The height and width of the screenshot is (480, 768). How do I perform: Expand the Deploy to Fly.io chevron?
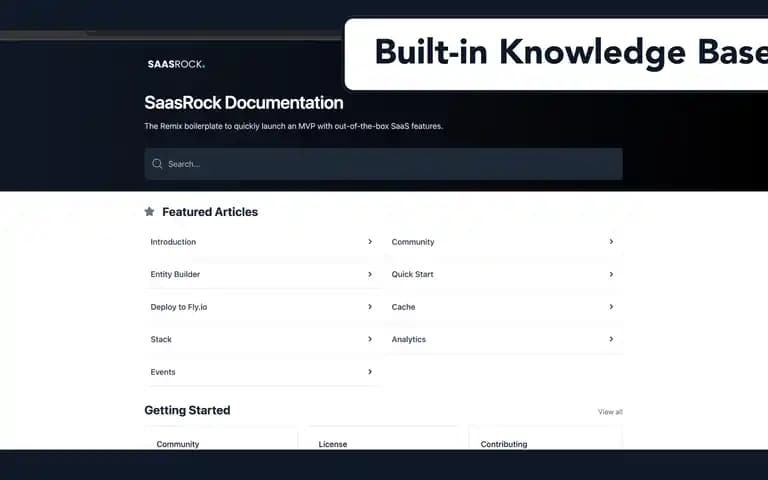coord(370,307)
